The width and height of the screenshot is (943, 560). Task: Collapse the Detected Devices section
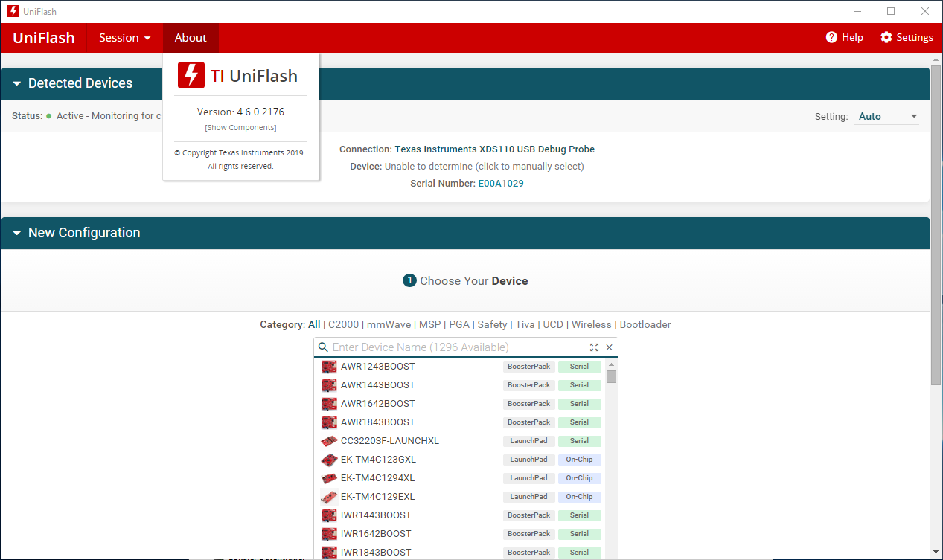[16, 83]
